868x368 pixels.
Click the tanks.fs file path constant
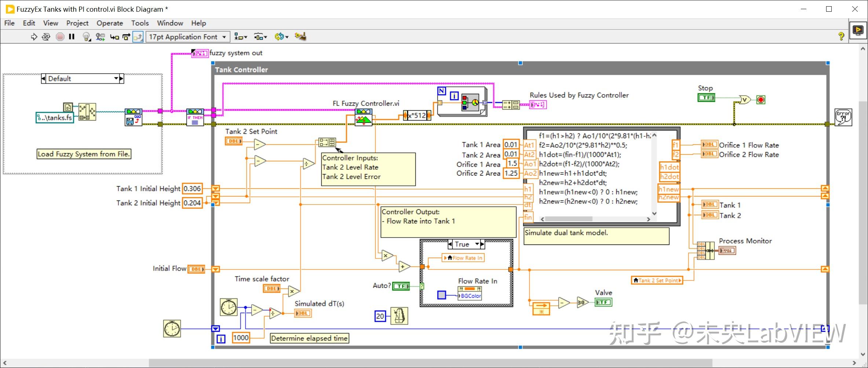click(55, 118)
